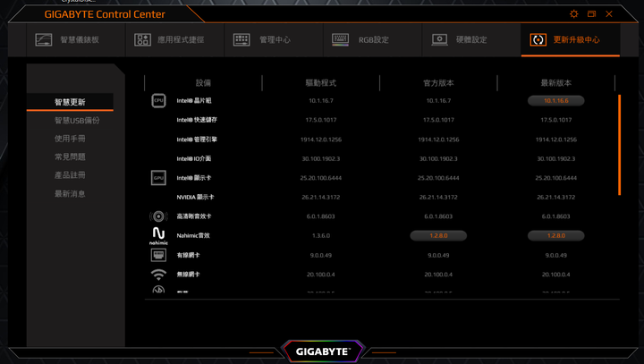This screenshot has width=644, height=364.
Task: Click the speaker icon for 高清晰音效卡
Action: tap(158, 216)
